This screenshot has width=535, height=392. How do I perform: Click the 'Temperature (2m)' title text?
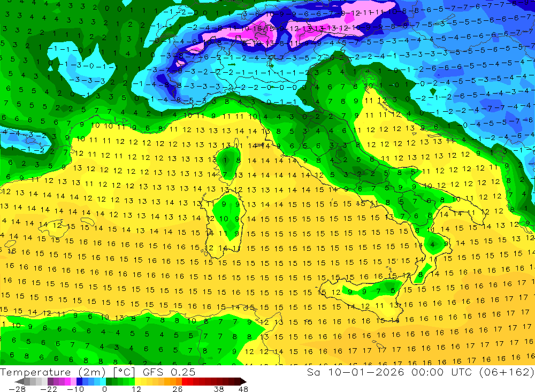point(53,372)
